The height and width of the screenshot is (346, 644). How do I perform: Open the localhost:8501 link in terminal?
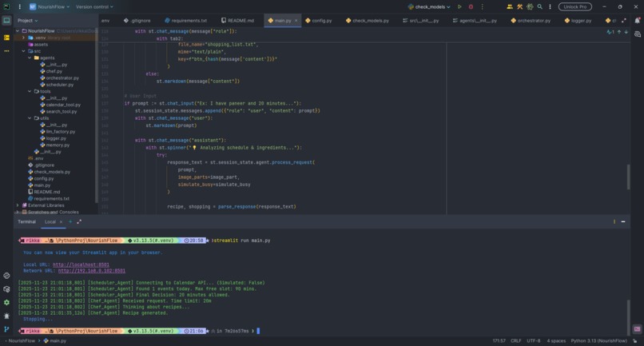[81, 265]
